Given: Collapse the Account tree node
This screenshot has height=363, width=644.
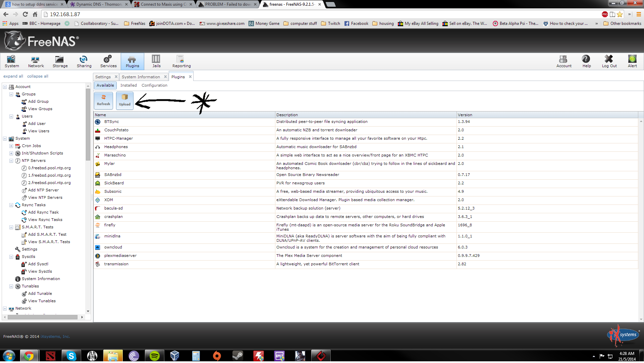Looking at the screenshot, I should click(5, 87).
